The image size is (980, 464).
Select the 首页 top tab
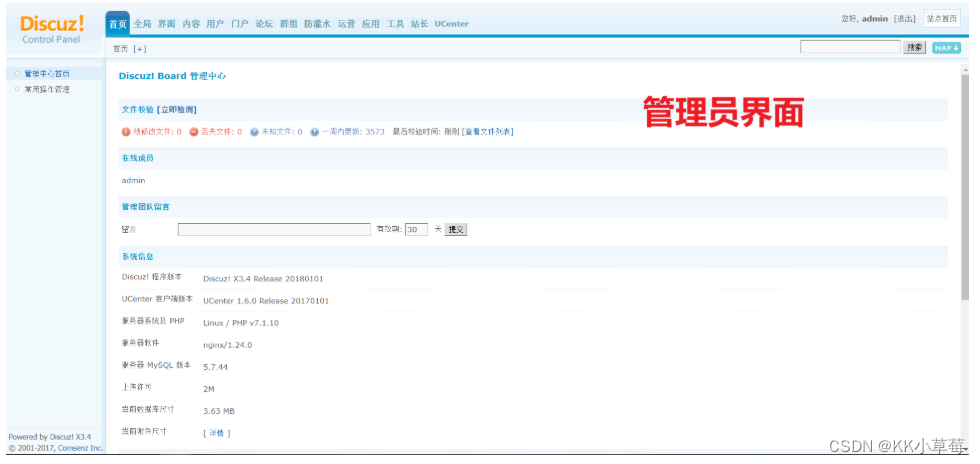[118, 24]
